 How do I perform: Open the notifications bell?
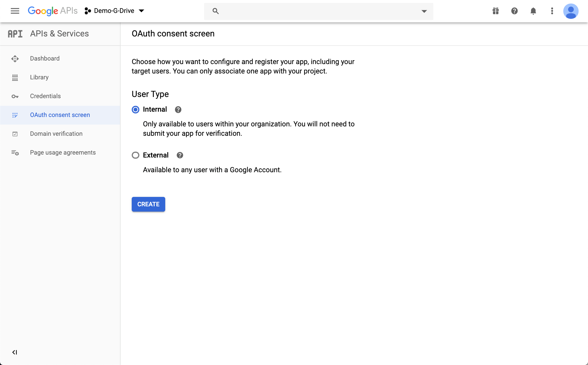tap(533, 11)
